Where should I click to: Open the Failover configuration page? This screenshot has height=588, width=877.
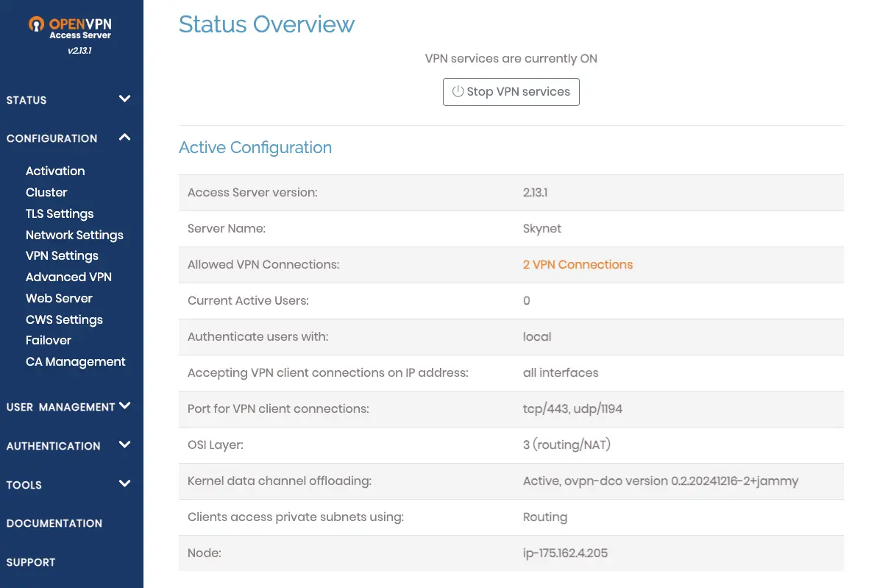[x=49, y=340]
